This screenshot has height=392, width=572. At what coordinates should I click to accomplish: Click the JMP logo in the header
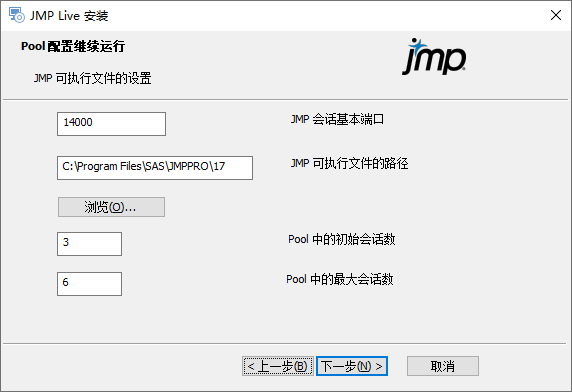(x=434, y=57)
